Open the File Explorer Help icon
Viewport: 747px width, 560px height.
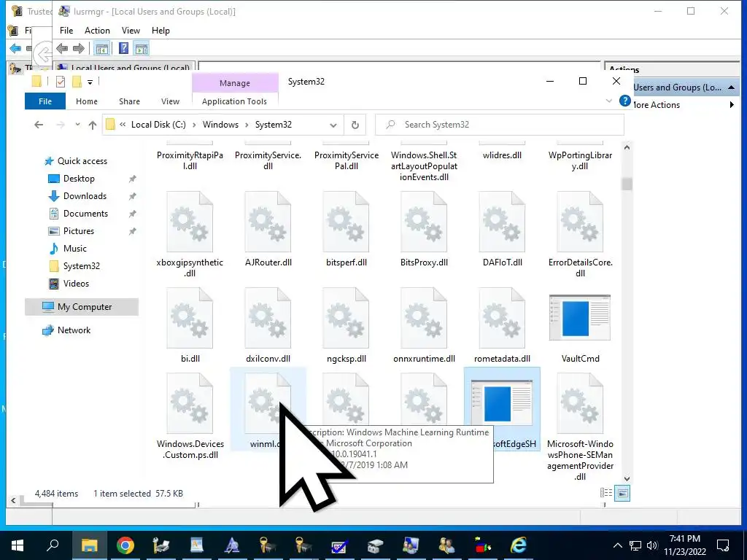[624, 101]
